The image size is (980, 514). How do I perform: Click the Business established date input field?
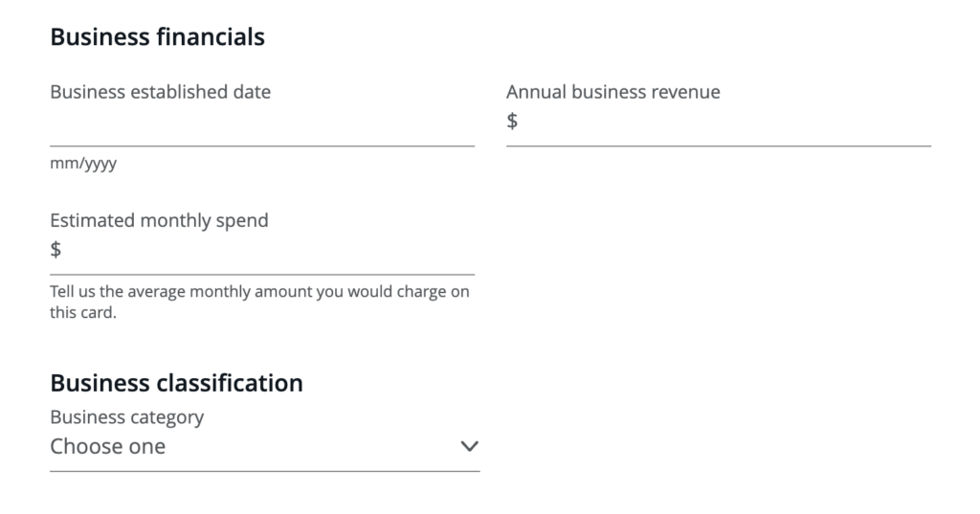tap(261, 124)
